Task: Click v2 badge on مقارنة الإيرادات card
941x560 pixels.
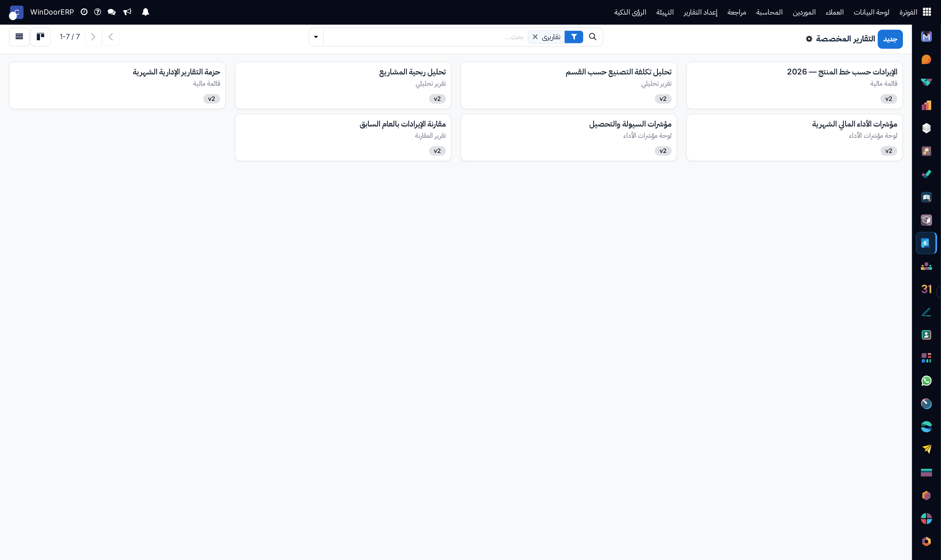Action: tap(437, 151)
